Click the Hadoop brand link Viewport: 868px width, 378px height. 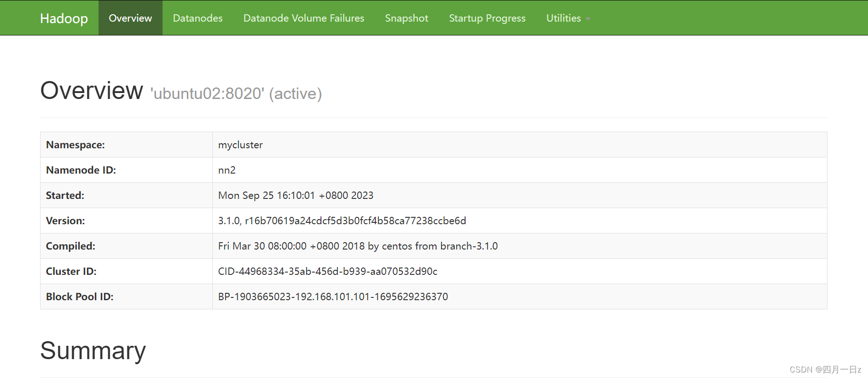(x=64, y=18)
